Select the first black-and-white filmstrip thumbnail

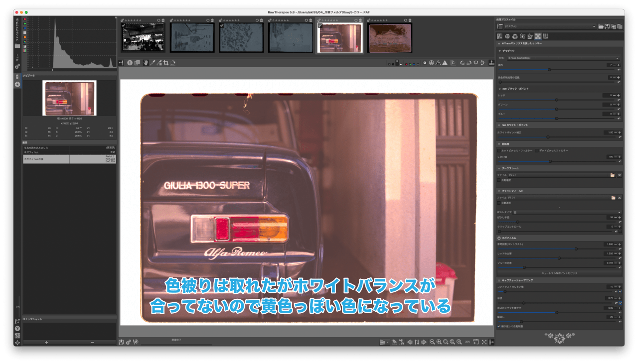(x=144, y=37)
